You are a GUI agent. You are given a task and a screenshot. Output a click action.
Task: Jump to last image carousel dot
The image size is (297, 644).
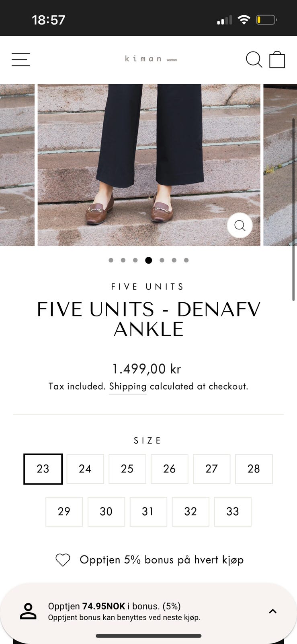click(186, 260)
